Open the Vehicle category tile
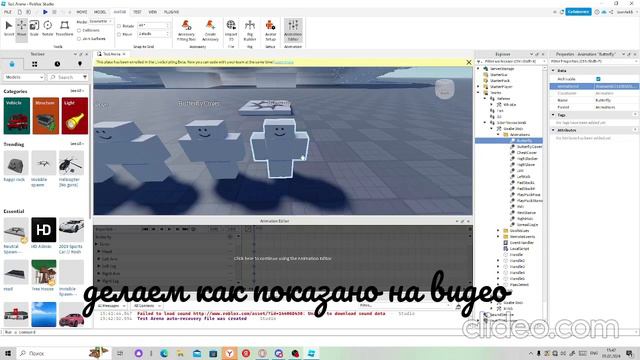The width and height of the screenshot is (640, 360). pos(17,116)
